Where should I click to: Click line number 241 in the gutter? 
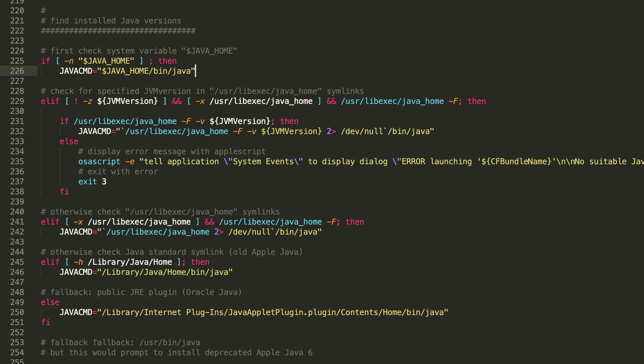17,222
